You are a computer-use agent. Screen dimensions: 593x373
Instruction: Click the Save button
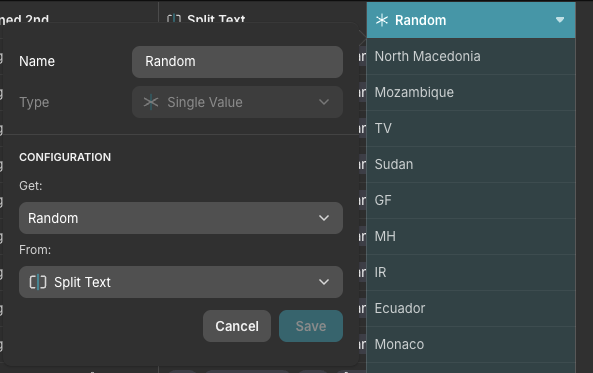point(311,326)
